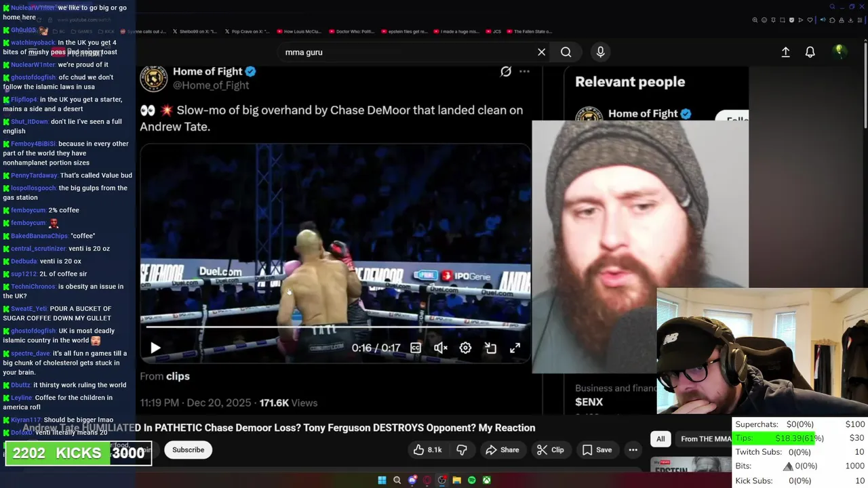868x488 pixels.
Task: Open the YouTube account avatar menu
Action: (840, 51)
